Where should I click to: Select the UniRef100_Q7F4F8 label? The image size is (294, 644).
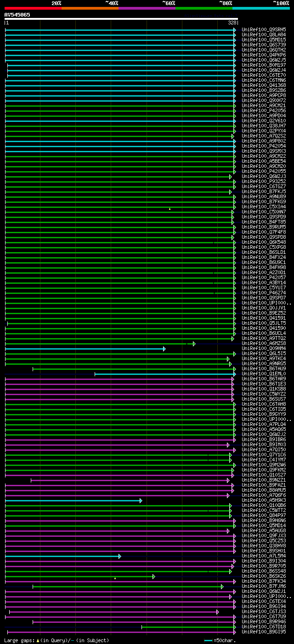(x=264, y=232)
